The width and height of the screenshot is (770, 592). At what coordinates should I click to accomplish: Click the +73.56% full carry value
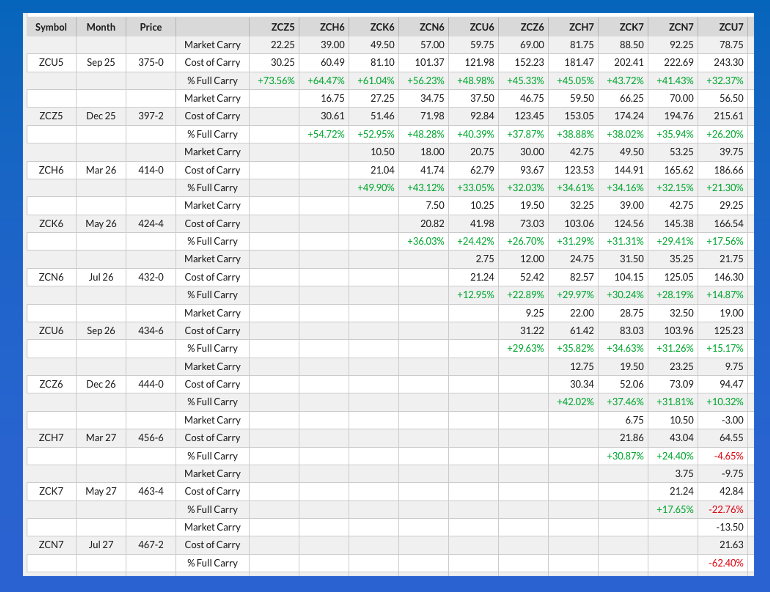276,81
